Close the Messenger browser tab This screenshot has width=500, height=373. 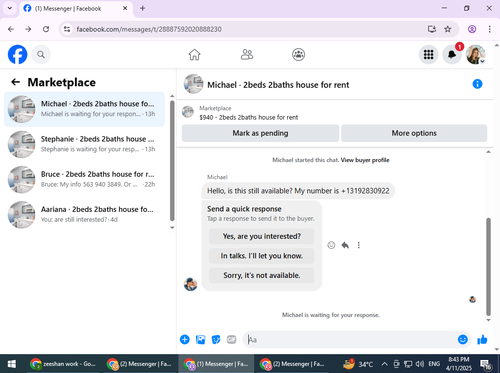125,8
